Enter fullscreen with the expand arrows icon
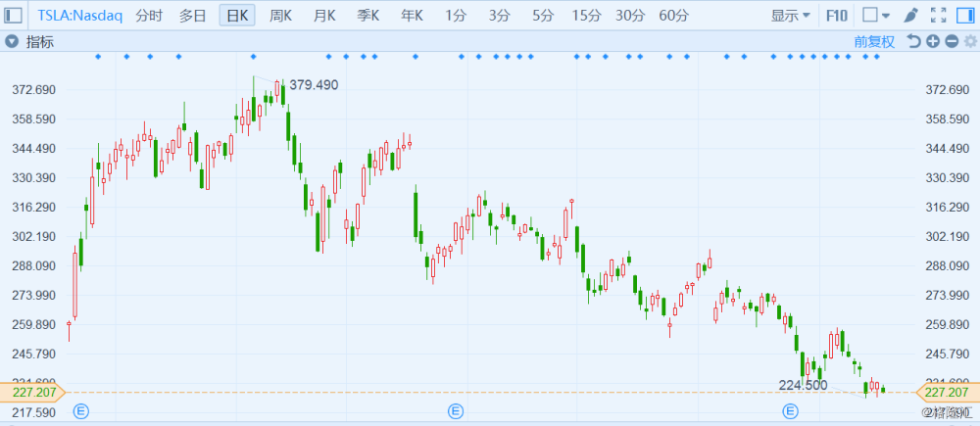The width and height of the screenshot is (980, 426). [938, 16]
